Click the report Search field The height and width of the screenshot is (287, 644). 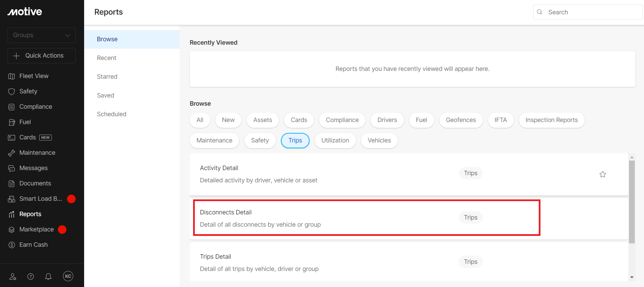(x=593, y=12)
